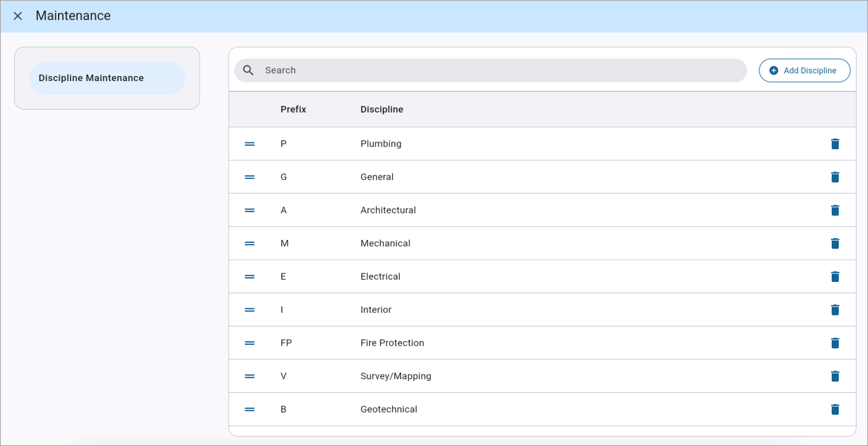Click the Maintenance dialog title
Viewport: 868px width, 446px height.
(73, 16)
